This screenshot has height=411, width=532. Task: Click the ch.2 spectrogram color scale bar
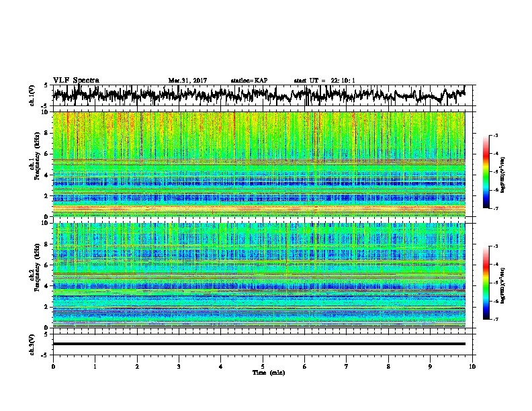pos(486,283)
